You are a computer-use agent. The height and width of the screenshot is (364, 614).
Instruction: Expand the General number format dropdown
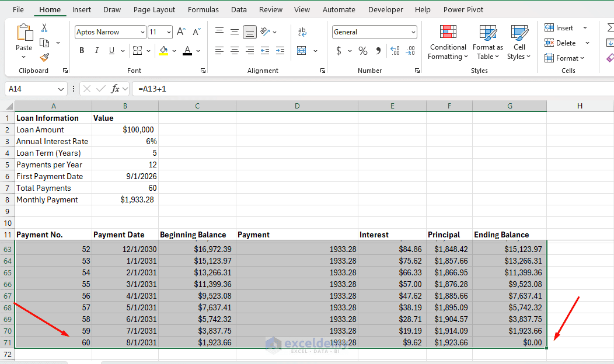tap(413, 32)
